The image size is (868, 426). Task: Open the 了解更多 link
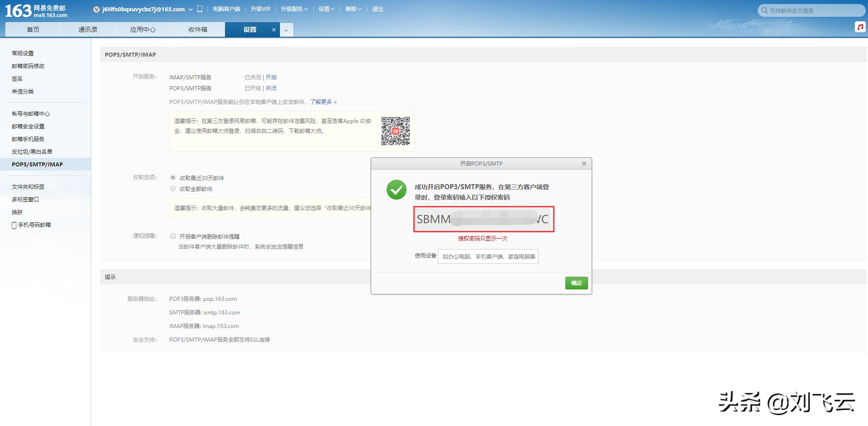click(323, 102)
